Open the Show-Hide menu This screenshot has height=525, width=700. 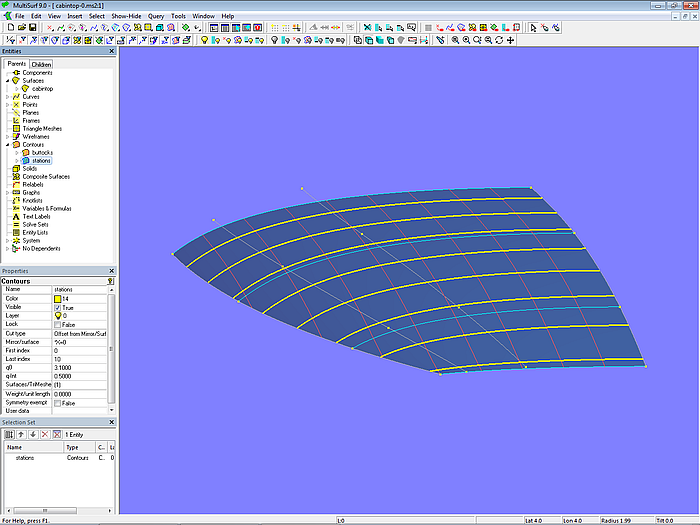126,16
